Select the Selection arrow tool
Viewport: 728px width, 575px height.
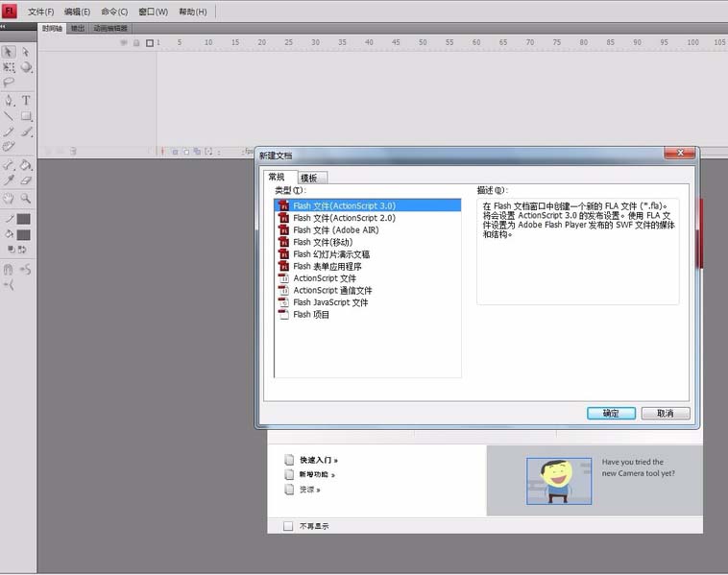(x=9, y=52)
